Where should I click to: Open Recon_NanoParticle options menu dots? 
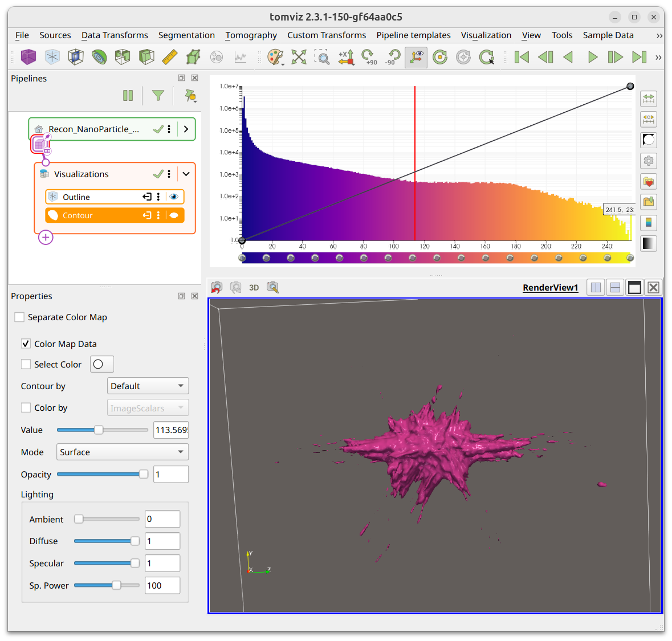point(169,129)
